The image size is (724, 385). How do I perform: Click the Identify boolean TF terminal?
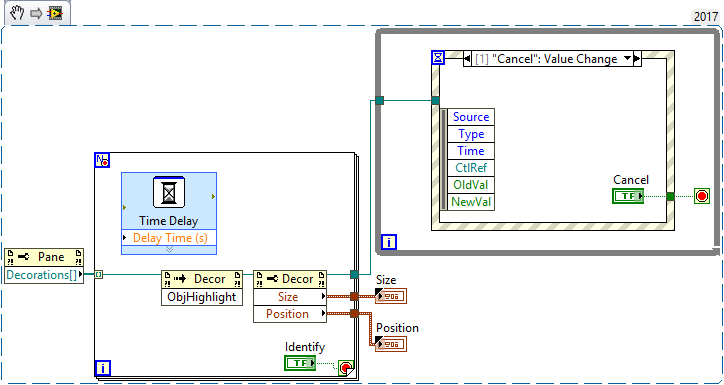point(300,363)
